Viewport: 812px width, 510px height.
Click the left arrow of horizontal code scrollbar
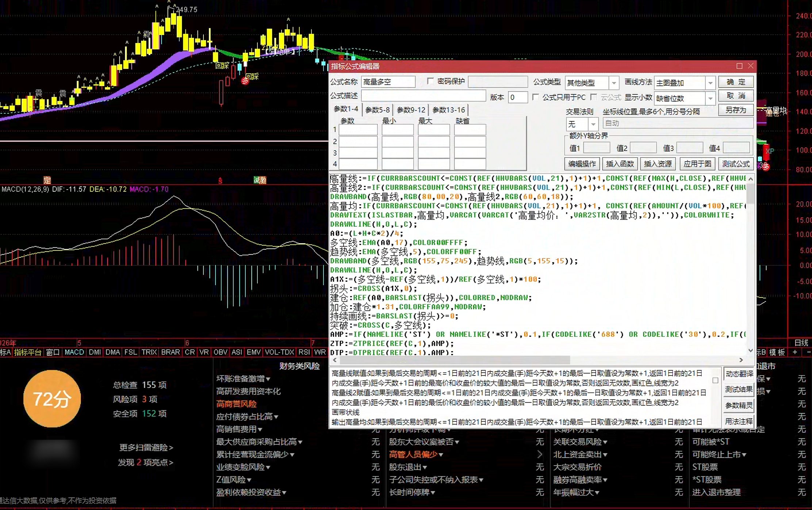335,360
